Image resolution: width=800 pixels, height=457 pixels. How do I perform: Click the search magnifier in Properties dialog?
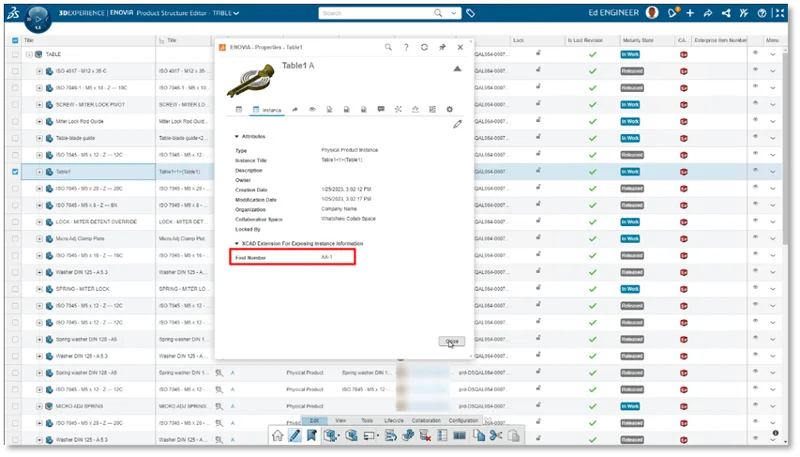[388, 47]
